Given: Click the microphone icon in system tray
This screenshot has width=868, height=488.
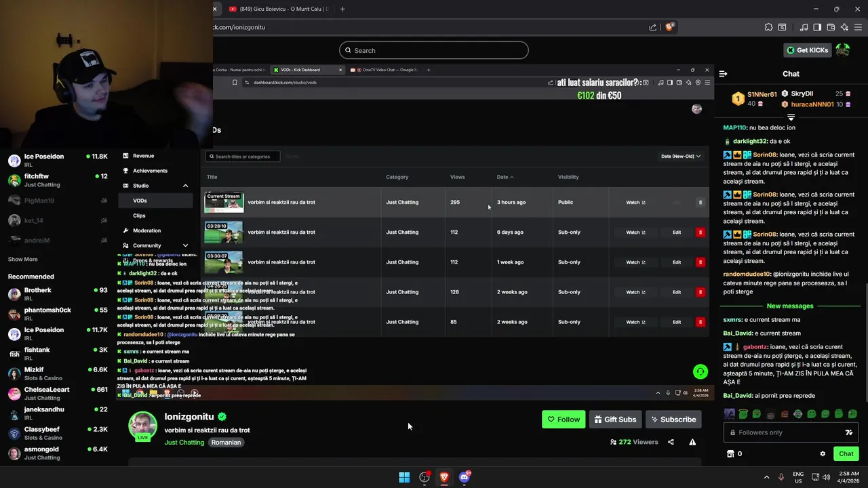Looking at the screenshot, I should click(781, 477).
